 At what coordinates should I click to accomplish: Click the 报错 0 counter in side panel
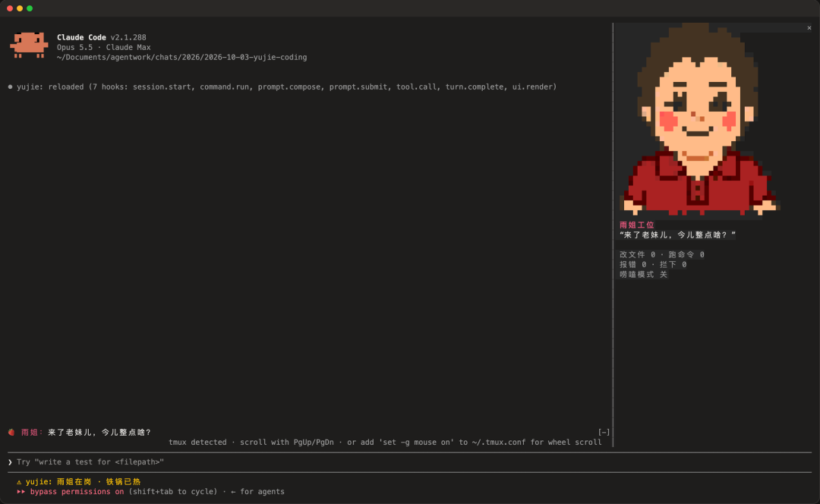[632, 265]
